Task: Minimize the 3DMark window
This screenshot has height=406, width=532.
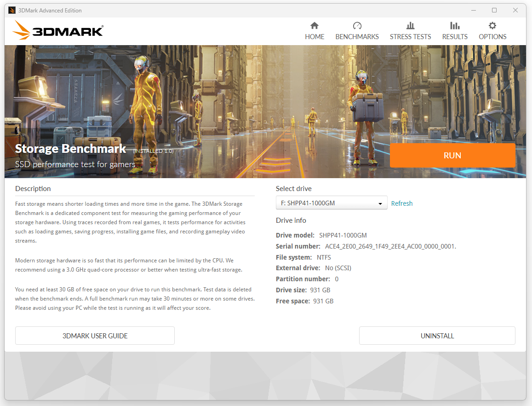Action: click(x=473, y=10)
